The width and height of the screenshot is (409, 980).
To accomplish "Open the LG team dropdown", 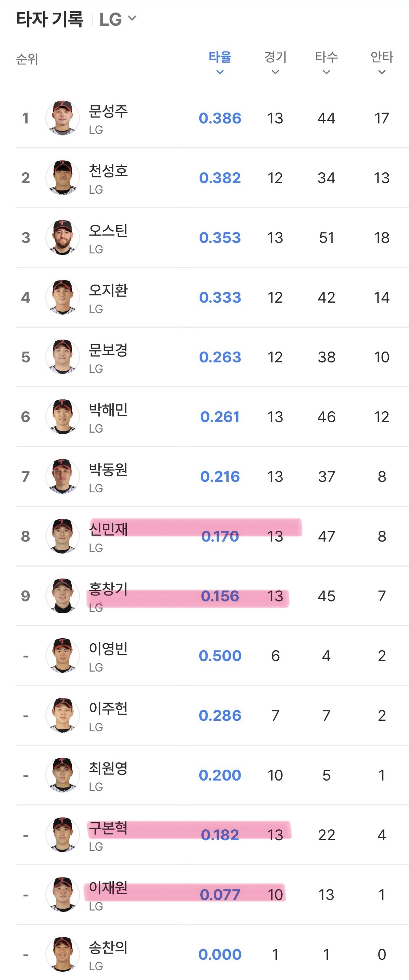I will (117, 19).
